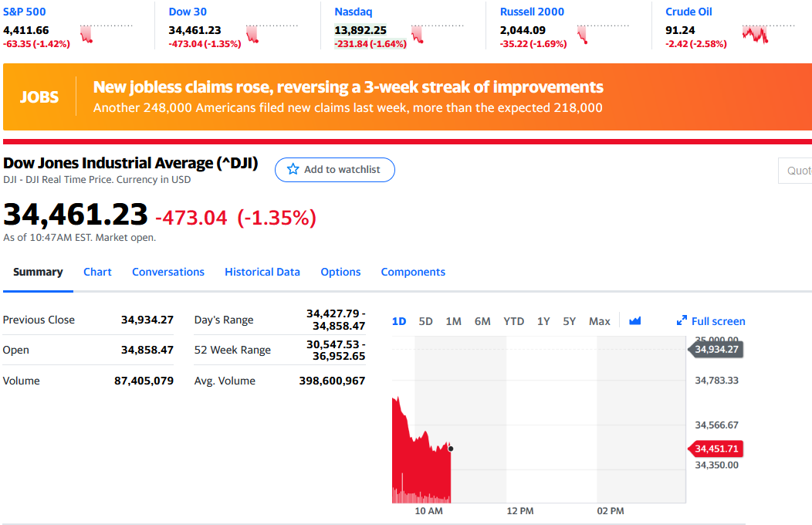Open the S&P 500 sparkline chart
This screenshot has width=812, height=525.
point(107,34)
